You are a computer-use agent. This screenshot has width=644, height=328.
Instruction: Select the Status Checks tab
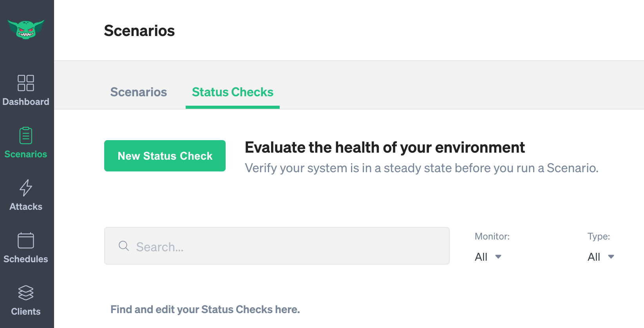[x=232, y=92]
